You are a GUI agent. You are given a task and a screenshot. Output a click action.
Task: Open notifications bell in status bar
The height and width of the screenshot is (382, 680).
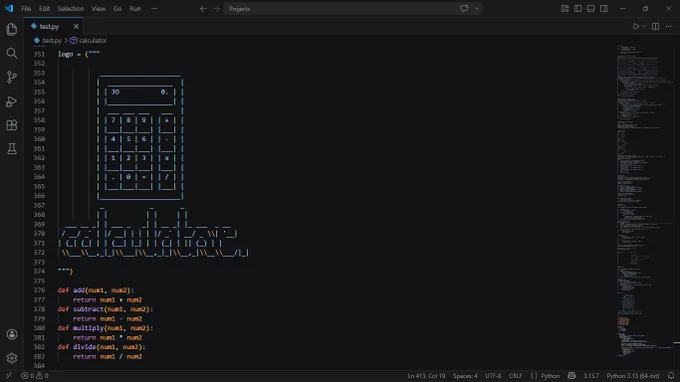click(x=671, y=375)
